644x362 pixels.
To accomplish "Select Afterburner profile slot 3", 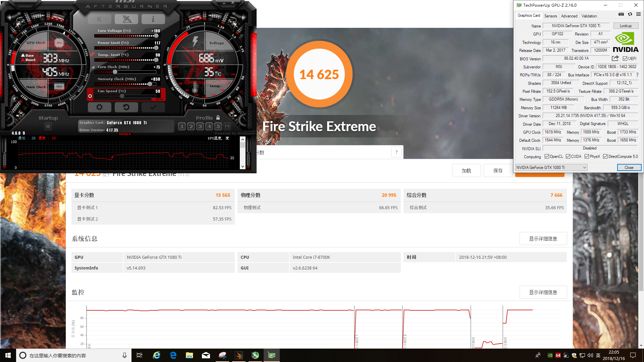I will tap(200, 126).
